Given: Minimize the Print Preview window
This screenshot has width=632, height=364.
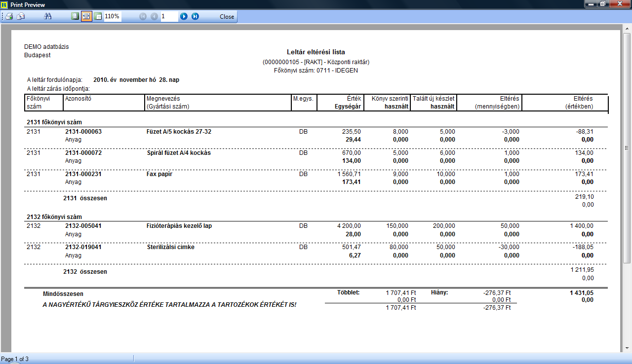Looking at the screenshot, I should click(591, 4).
